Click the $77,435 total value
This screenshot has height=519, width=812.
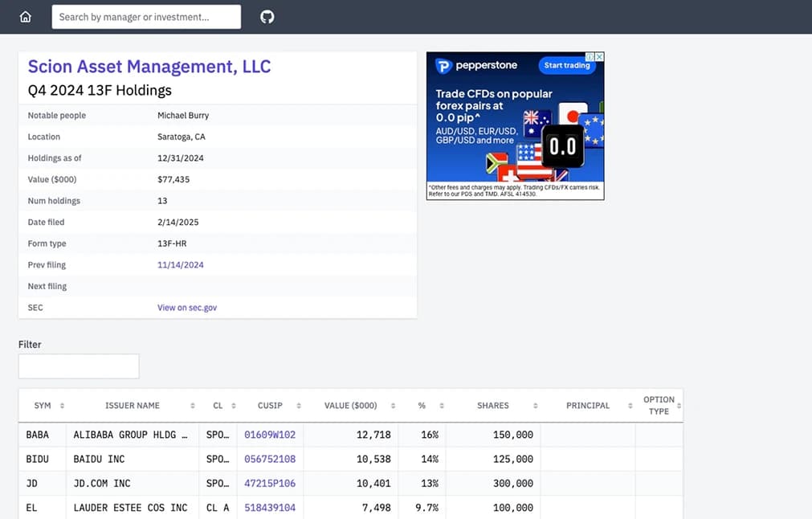(x=173, y=179)
